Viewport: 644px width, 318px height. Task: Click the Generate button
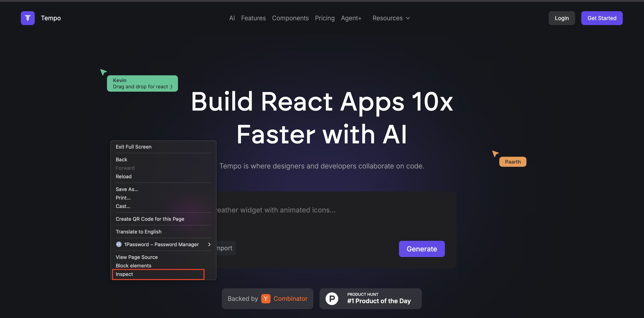pos(422,249)
